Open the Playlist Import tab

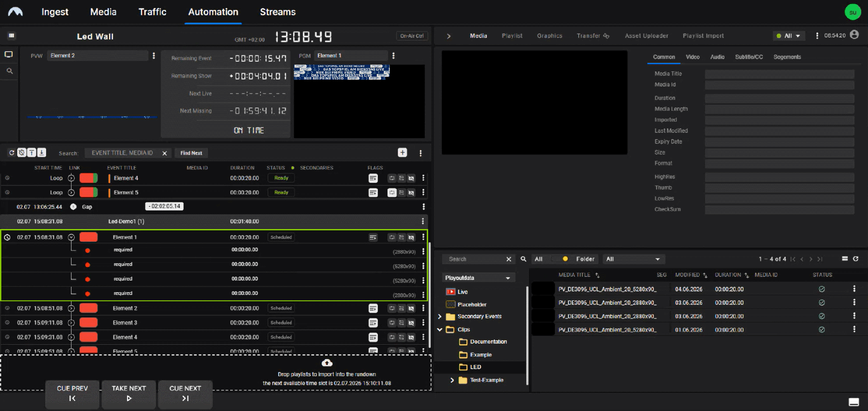703,36
